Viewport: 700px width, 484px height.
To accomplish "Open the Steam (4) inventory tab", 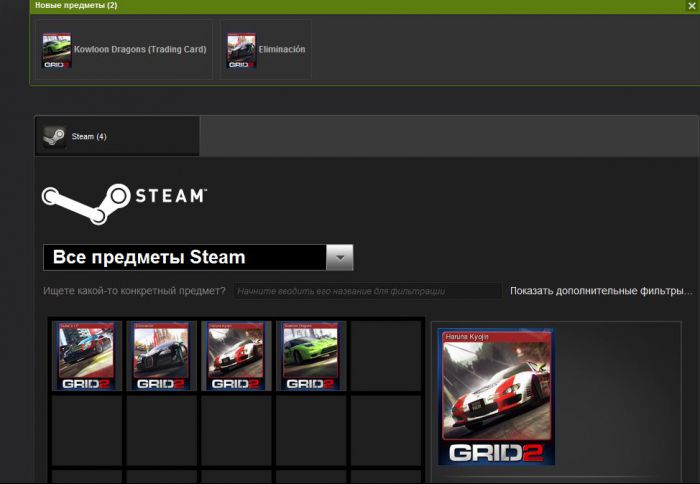I will 117,136.
